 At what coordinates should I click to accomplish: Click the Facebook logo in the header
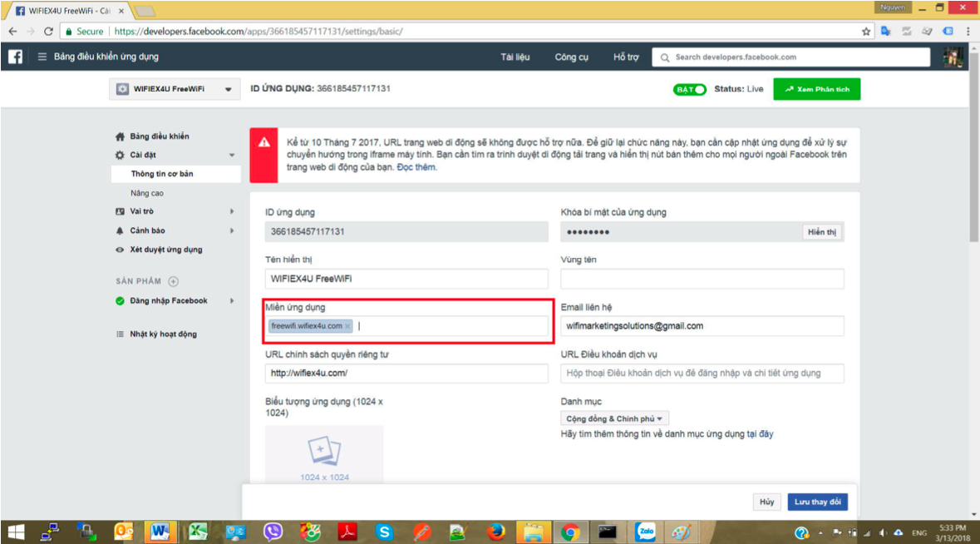pyautogui.click(x=16, y=57)
